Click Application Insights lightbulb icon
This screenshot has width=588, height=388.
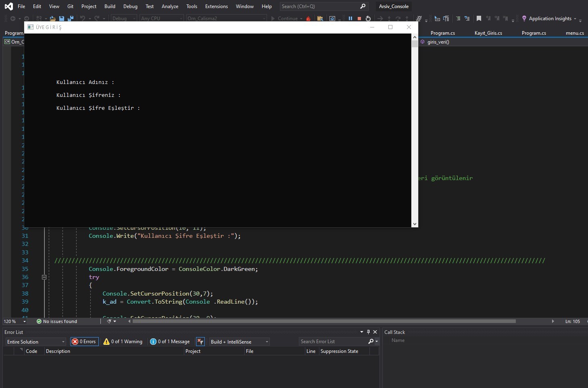pyautogui.click(x=524, y=19)
